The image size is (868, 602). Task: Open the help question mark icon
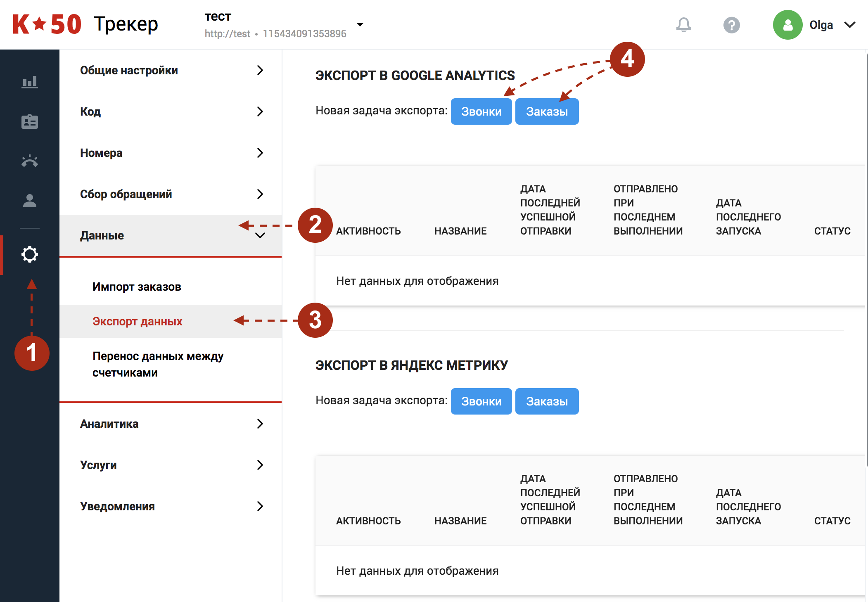point(731,25)
